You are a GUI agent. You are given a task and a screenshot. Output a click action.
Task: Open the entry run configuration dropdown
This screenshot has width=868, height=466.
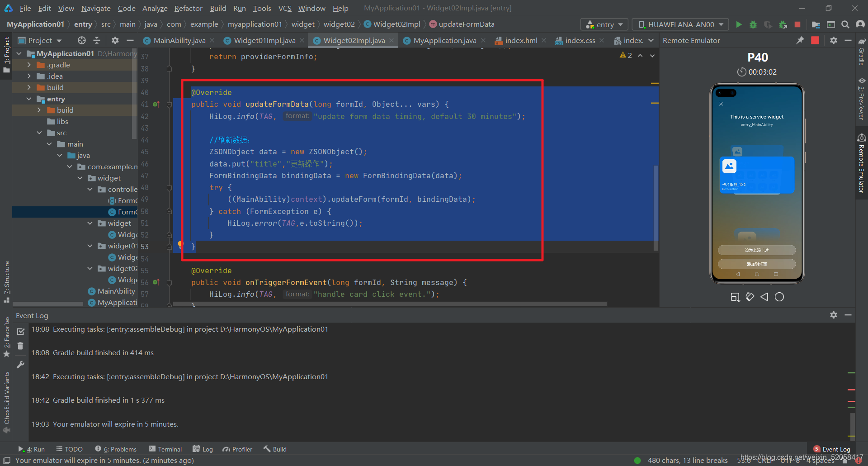(604, 24)
